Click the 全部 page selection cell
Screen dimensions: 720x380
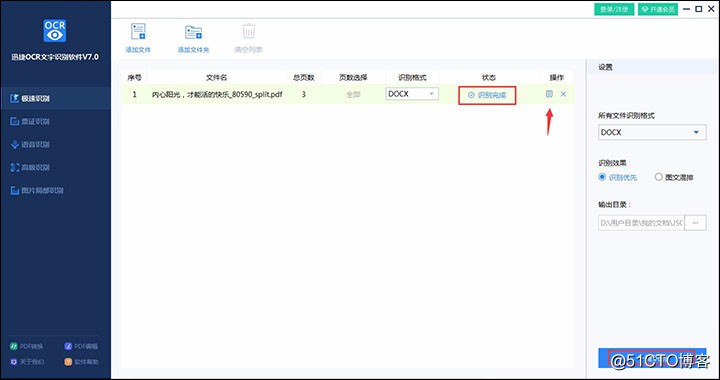[353, 95]
